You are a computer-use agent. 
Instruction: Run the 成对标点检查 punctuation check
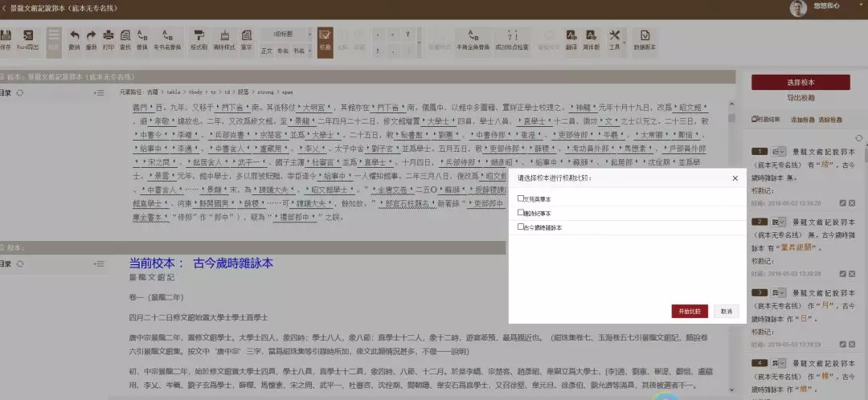click(x=512, y=40)
